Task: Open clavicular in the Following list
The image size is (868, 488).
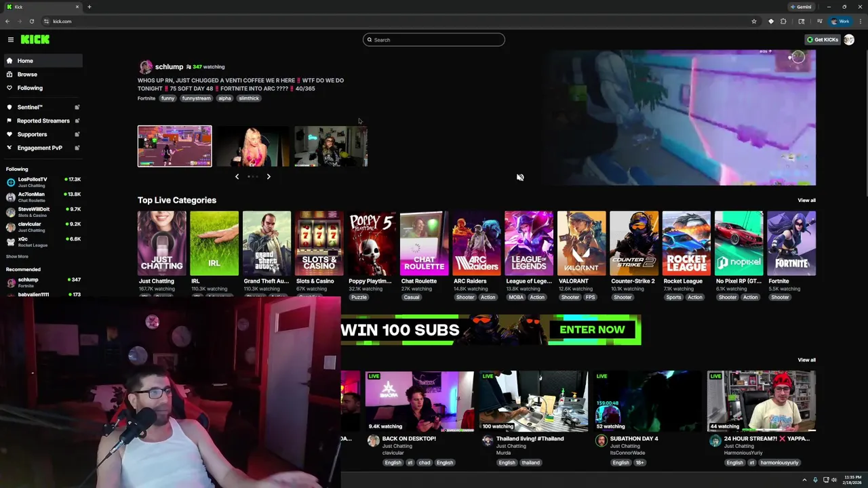Action: click(x=42, y=226)
